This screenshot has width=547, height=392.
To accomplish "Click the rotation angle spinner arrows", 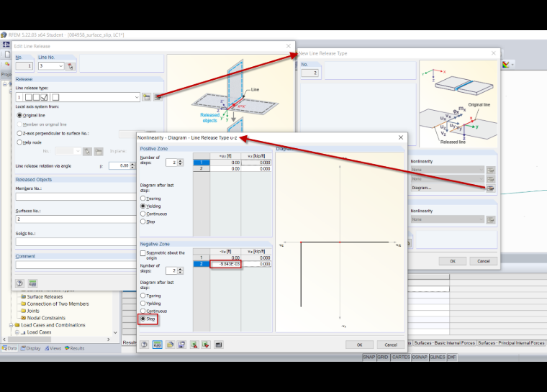I will pyautogui.click(x=132, y=165).
